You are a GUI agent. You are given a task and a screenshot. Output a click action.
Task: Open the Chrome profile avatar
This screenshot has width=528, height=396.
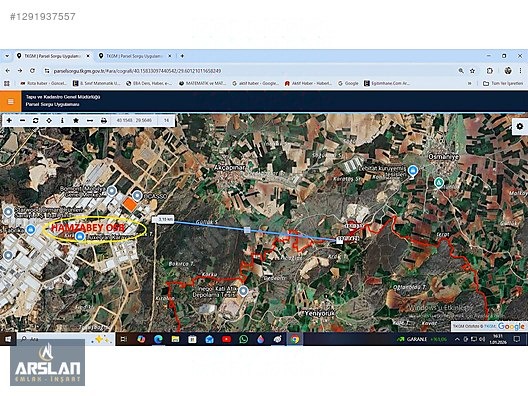click(x=508, y=71)
